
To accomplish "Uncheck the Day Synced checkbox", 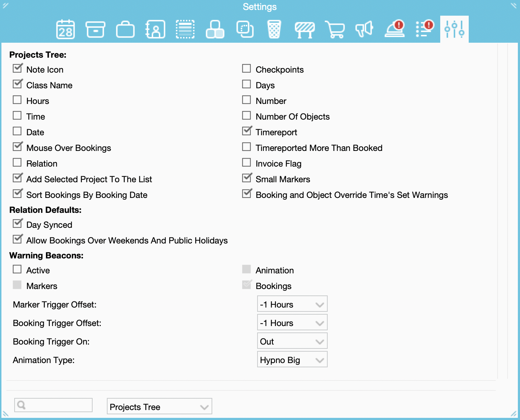I will 17,224.
